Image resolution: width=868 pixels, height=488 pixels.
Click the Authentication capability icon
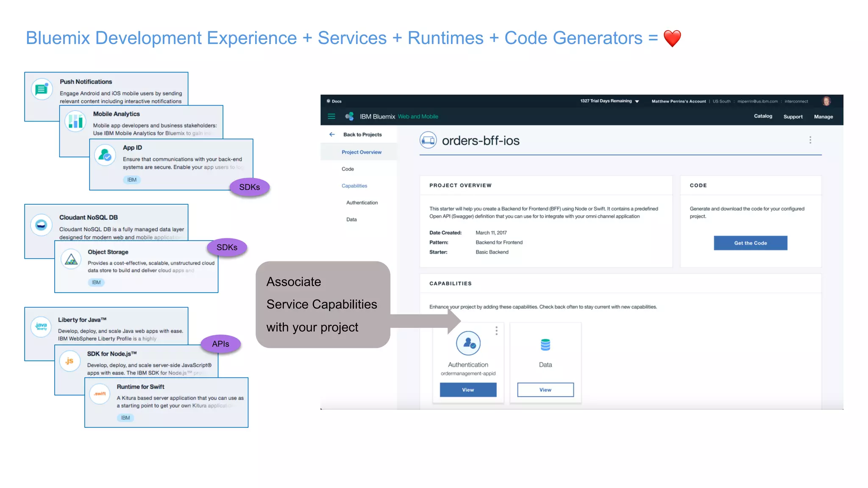coord(468,344)
